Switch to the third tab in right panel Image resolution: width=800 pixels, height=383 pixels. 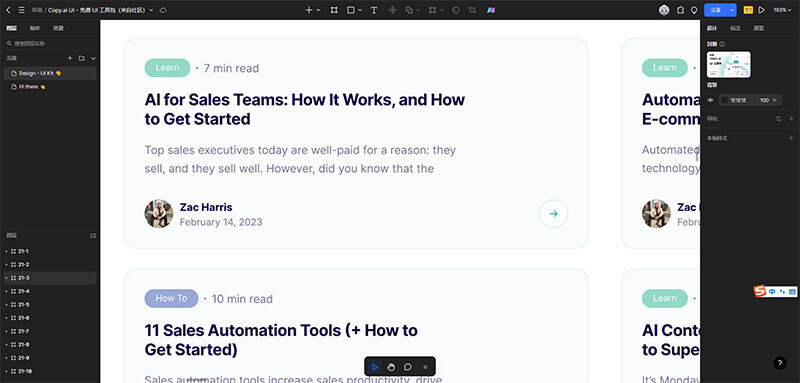759,29
